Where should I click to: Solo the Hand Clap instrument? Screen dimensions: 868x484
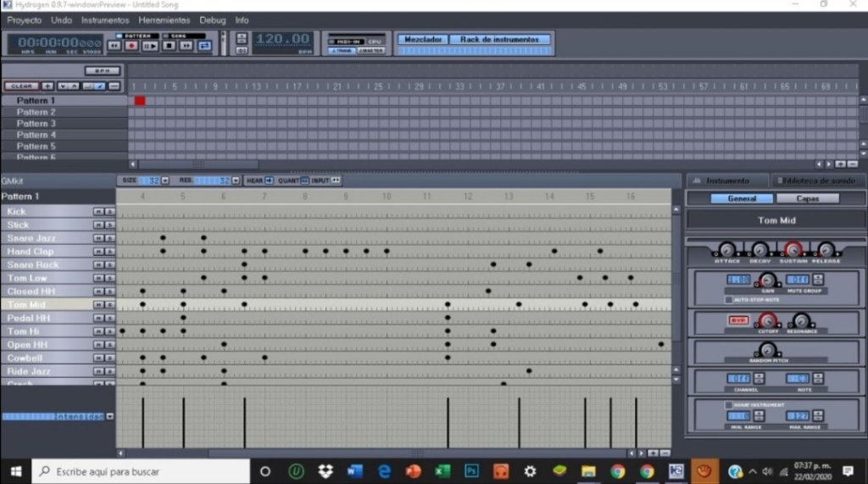[109, 252]
